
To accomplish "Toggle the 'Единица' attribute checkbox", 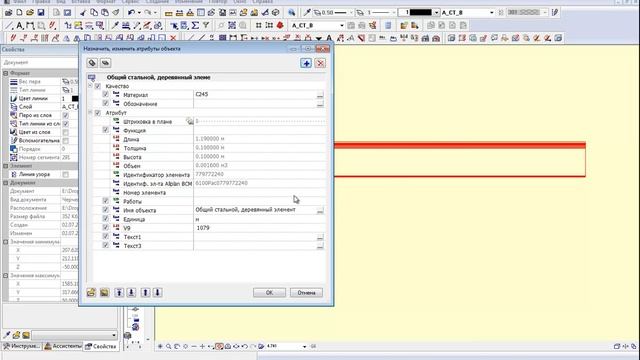I will 105,219.
